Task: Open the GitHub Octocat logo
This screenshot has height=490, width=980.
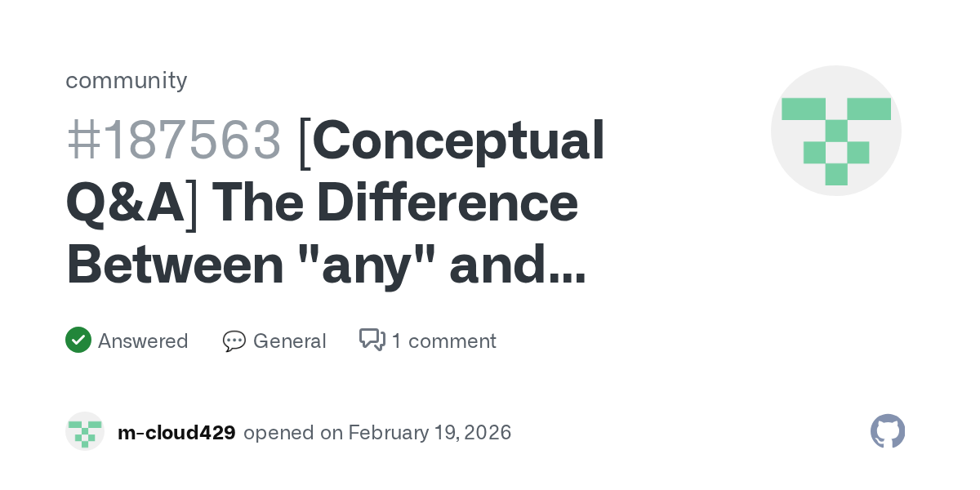Action: 888,431
